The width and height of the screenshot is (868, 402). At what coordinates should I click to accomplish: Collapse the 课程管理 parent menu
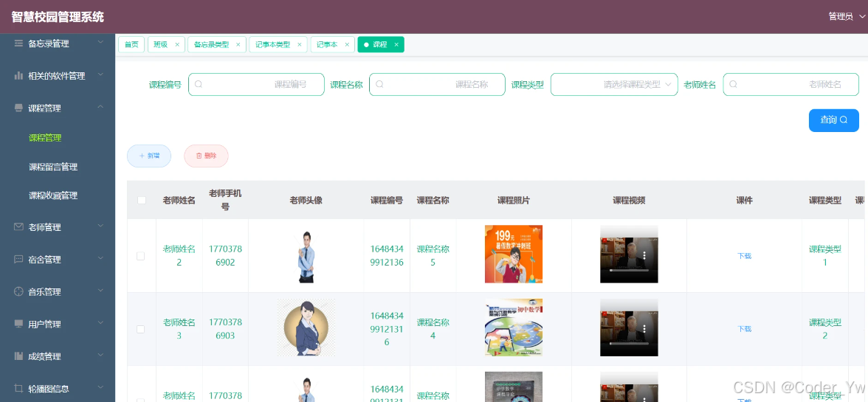point(100,107)
